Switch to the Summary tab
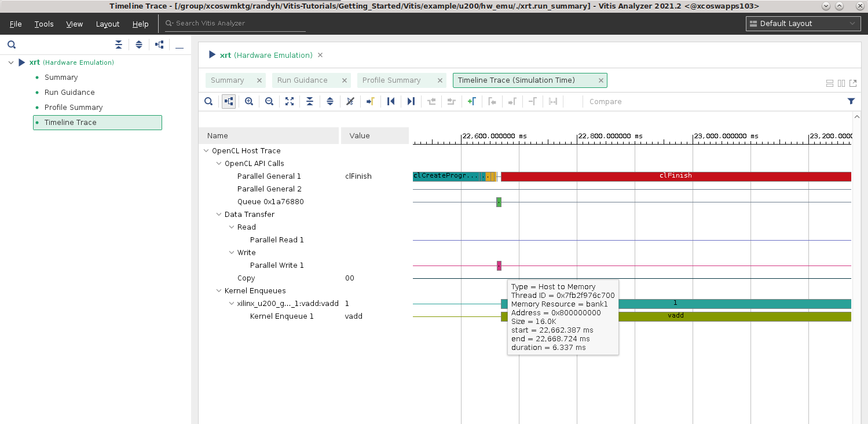 [x=228, y=80]
